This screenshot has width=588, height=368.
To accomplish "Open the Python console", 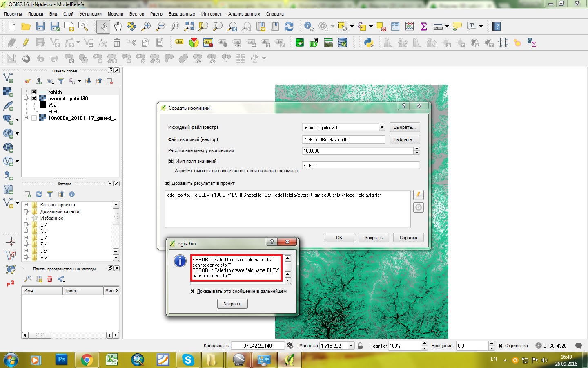I will click(369, 43).
